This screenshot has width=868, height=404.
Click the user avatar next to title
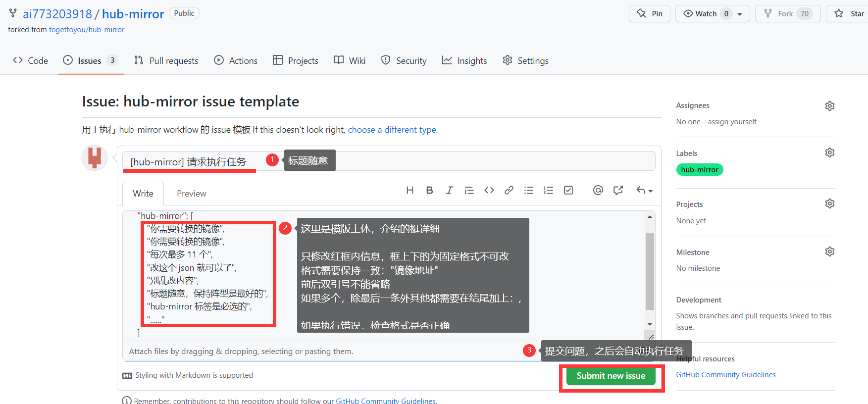[95, 158]
